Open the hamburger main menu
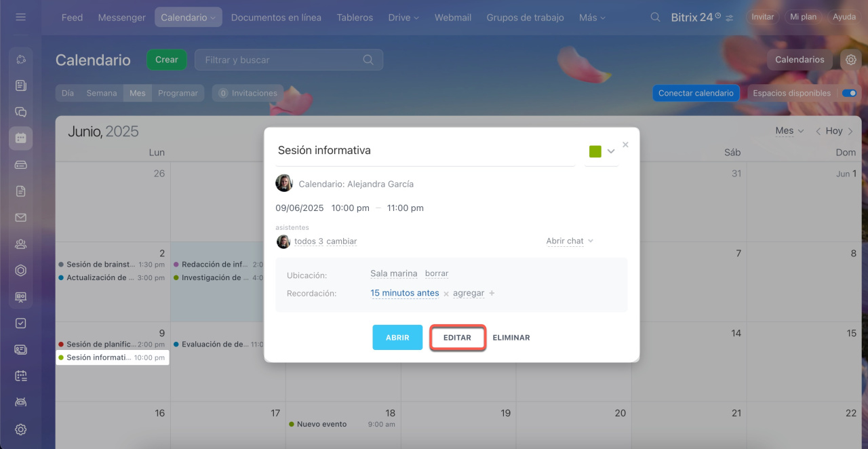Viewport: 868px width, 449px height. click(20, 17)
